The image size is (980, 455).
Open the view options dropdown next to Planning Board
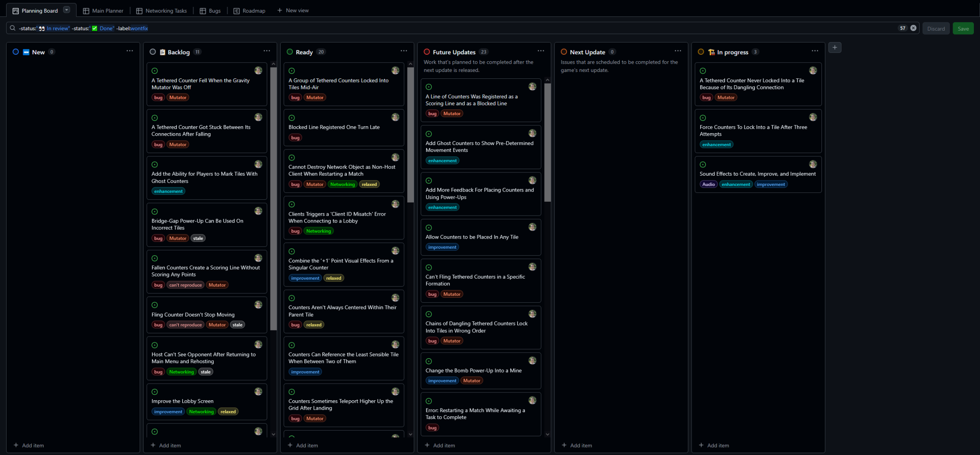coord(66,9)
